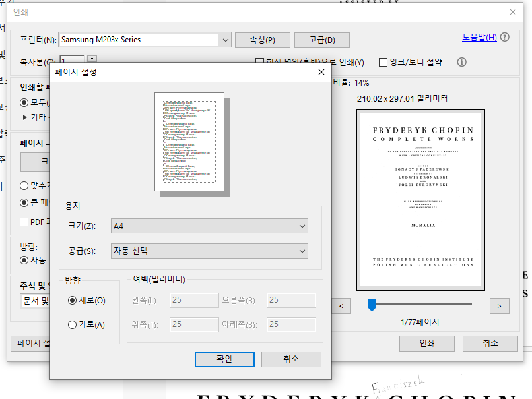The width and height of the screenshot is (532, 399).
Task: Open 고급(D) advanced print settings
Action: tap(322, 40)
